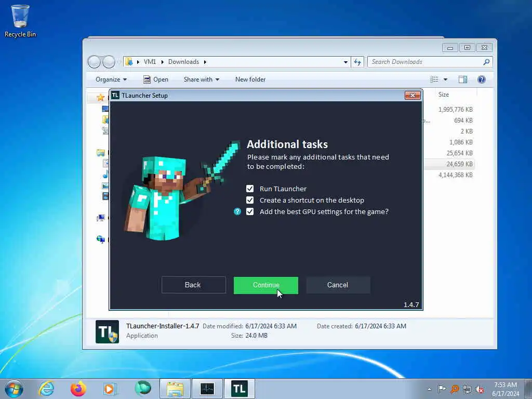Click the TLauncher installer icon in details pane
Viewport: 532px width, 399px height.
107,331
